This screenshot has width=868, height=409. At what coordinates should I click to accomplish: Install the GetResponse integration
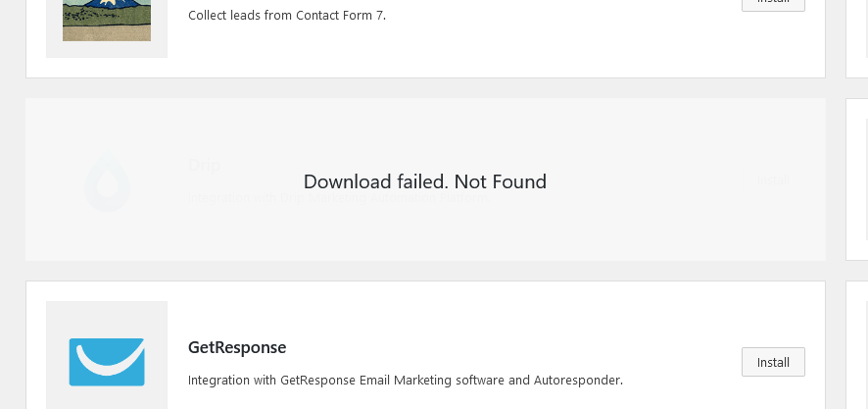[x=773, y=362]
